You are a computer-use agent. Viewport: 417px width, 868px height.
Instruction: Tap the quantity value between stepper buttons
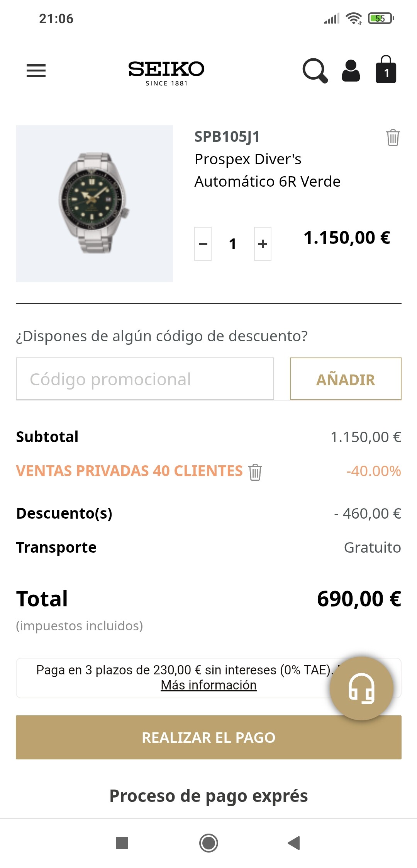(x=232, y=244)
